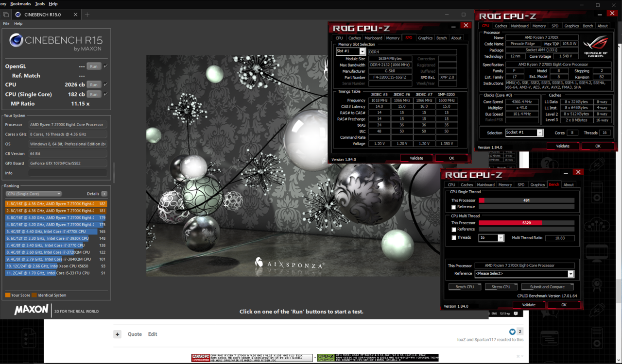Click the Quote link under the post
The image size is (622, 364).
click(135, 334)
